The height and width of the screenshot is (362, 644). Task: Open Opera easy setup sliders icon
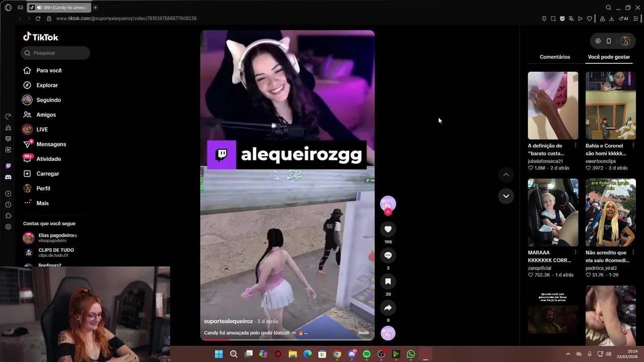(636, 19)
